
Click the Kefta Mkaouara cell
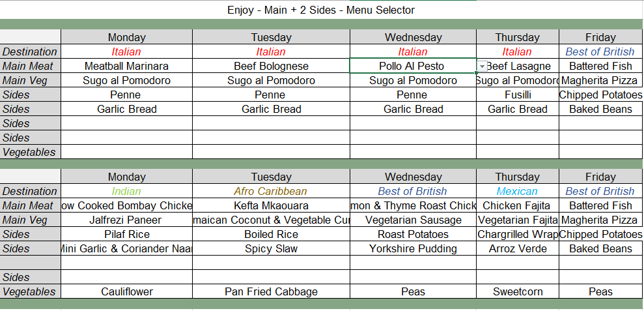(271, 205)
